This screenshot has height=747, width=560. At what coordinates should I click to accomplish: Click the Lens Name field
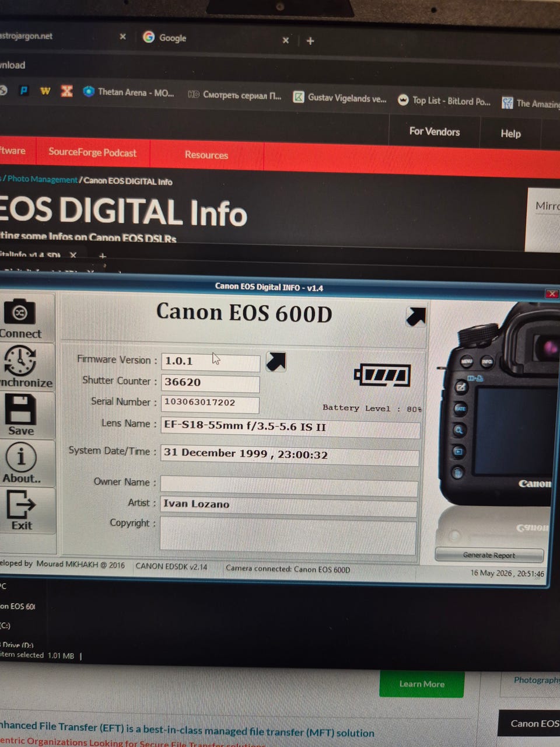tap(290, 427)
